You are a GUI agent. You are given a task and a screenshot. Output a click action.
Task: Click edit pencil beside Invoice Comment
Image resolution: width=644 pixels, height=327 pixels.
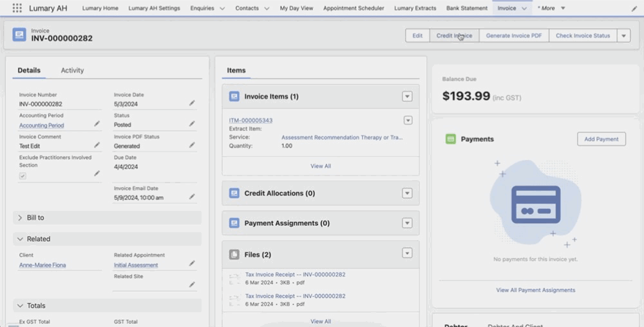[97, 145]
